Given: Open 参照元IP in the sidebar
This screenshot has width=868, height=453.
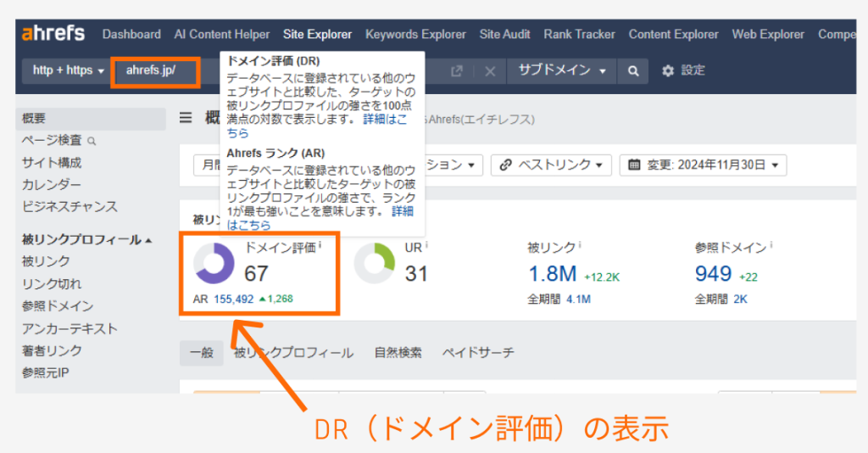Looking at the screenshot, I should pos(46,373).
